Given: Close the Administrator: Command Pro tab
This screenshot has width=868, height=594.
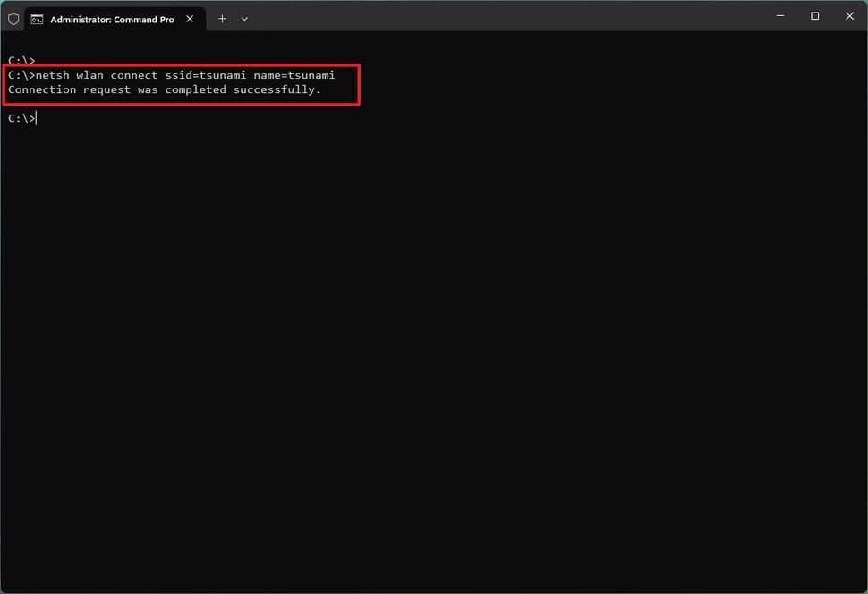Looking at the screenshot, I should coord(189,18).
